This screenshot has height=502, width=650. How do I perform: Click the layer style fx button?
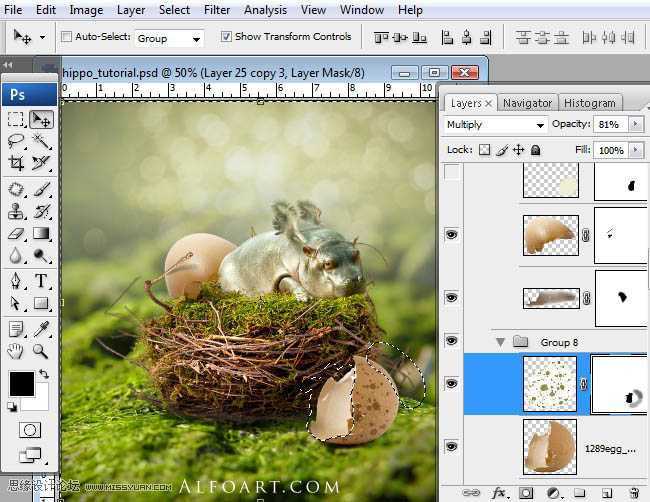pyautogui.click(x=499, y=493)
